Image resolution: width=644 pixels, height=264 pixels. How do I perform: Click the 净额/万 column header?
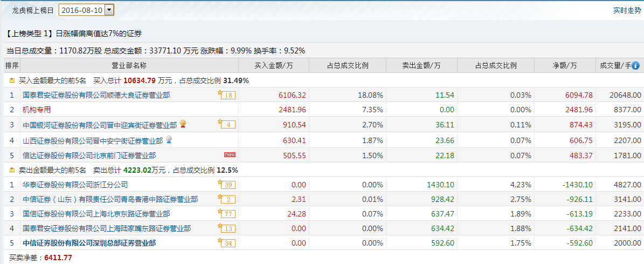point(565,65)
